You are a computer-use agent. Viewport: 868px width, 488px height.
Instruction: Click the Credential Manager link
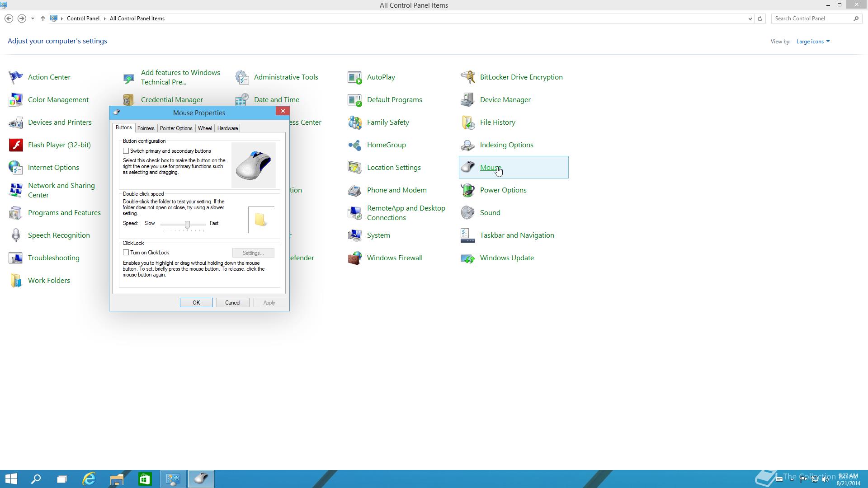(172, 100)
